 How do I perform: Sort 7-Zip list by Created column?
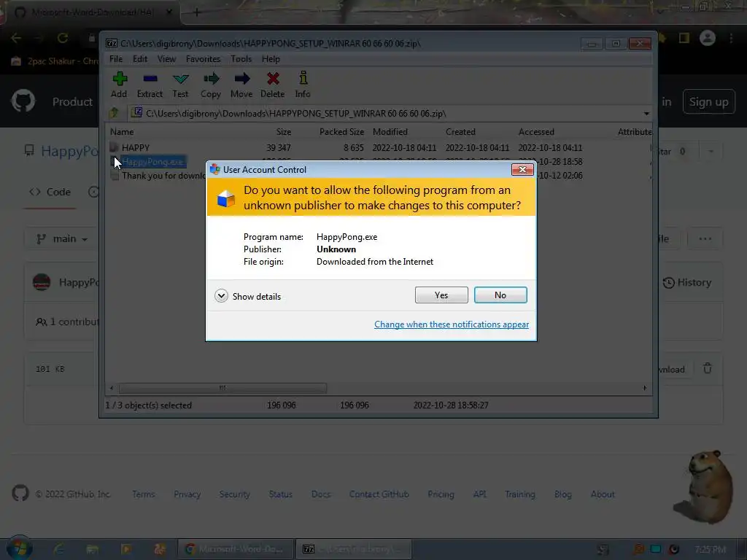(x=460, y=132)
